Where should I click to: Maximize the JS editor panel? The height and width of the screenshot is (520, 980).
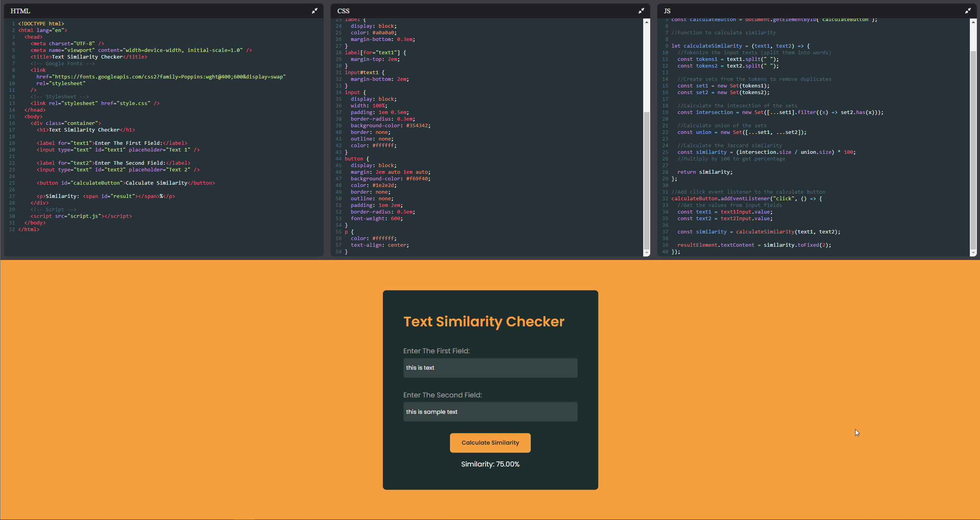point(968,11)
